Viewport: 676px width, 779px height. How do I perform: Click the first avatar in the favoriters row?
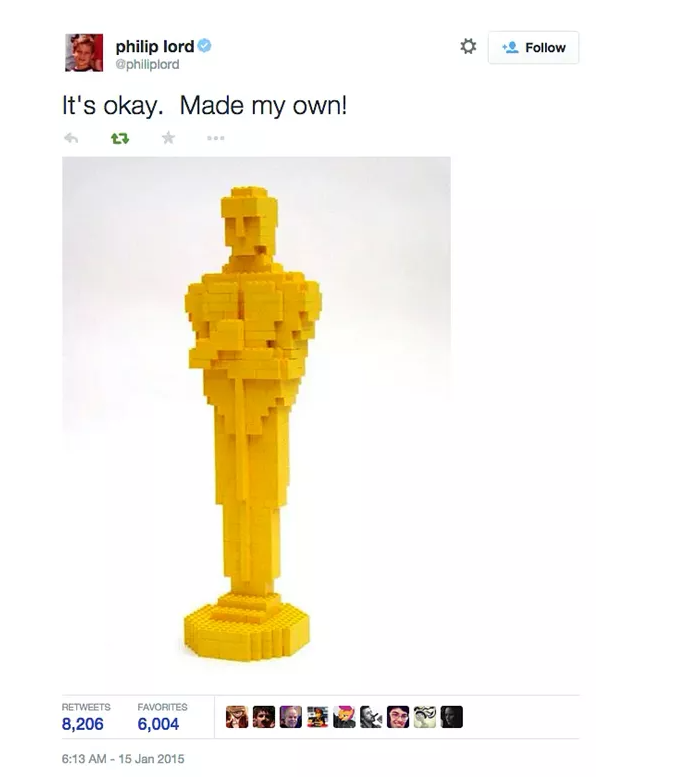(x=237, y=717)
